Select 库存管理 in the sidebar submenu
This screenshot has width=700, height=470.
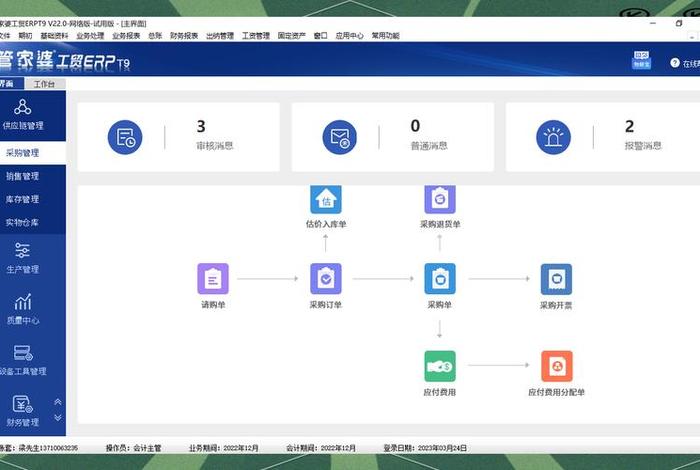click(x=33, y=199)
